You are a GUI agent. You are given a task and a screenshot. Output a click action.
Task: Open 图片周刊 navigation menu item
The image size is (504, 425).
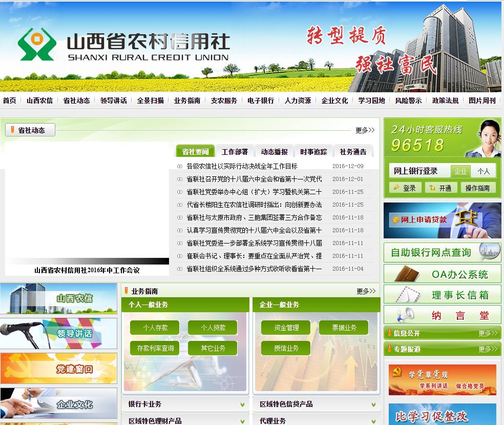[482, 100]
